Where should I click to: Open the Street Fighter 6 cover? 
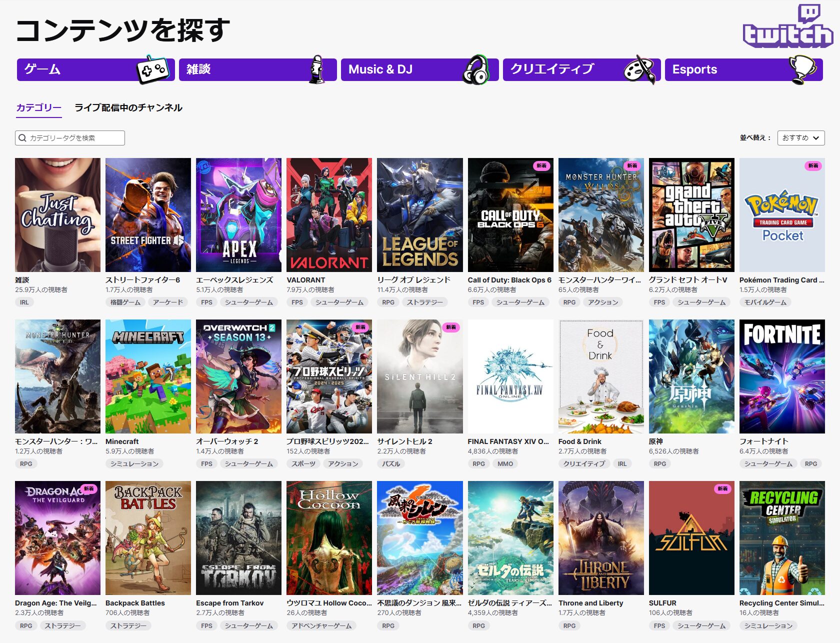[148, 215]
